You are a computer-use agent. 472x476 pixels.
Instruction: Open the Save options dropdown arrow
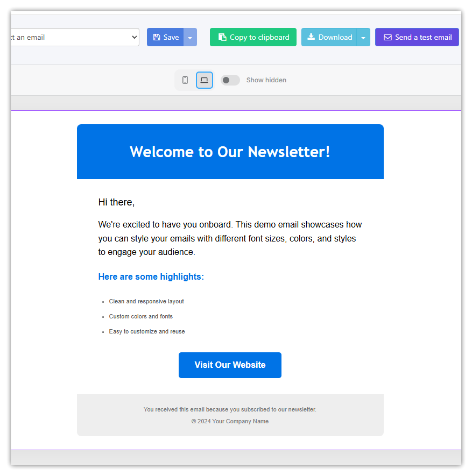tap(190, 38)
